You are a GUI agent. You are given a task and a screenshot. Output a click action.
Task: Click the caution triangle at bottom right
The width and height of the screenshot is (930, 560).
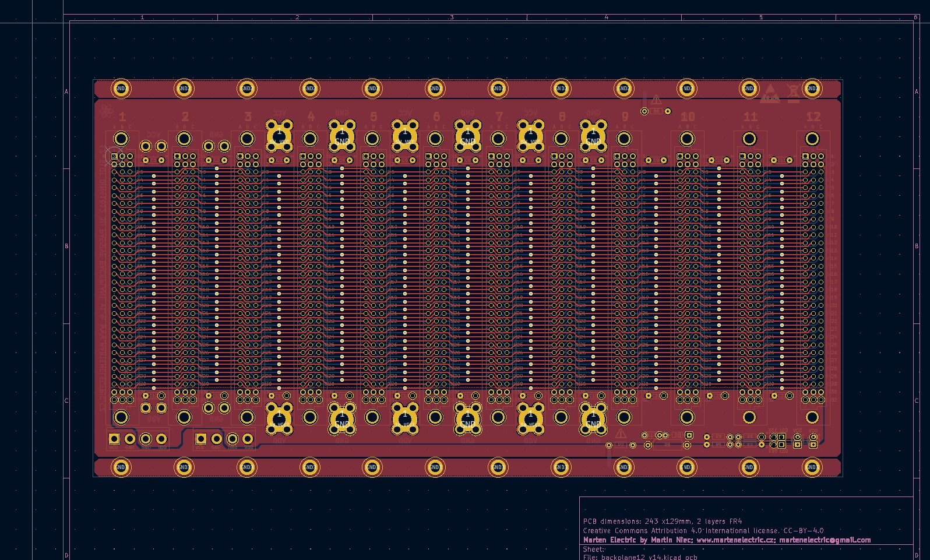pos(621,434)
